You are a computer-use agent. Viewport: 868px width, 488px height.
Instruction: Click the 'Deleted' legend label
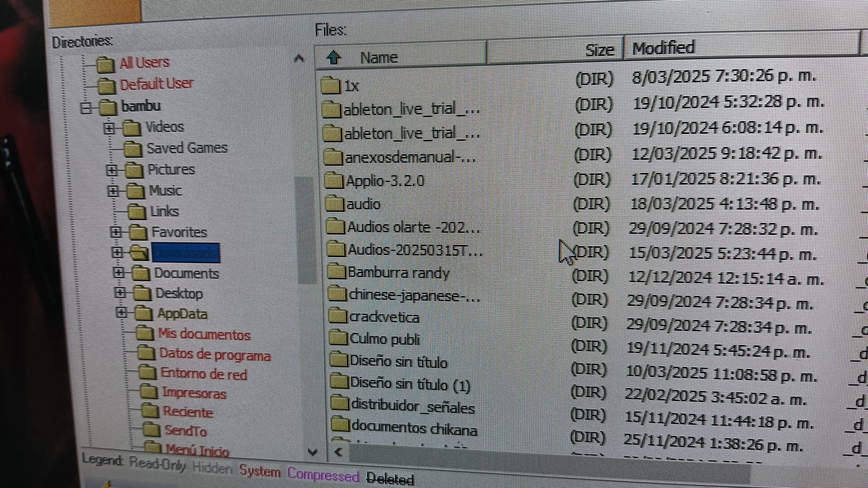pyautogui.click(x=390, y=479)
